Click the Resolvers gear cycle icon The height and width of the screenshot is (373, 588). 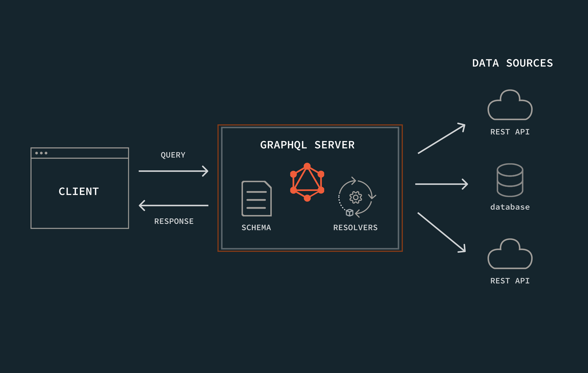tap(357, 197)
